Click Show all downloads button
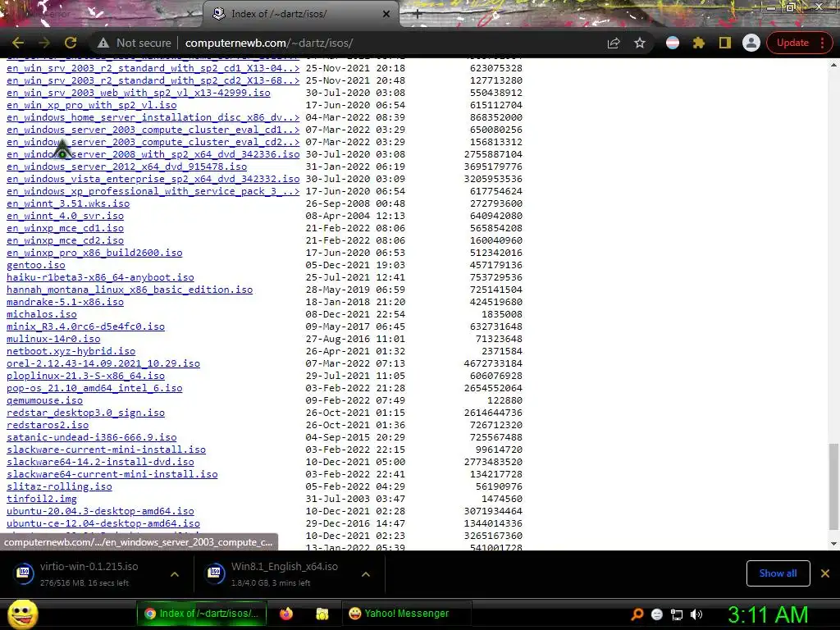Screen dimensions: 840x630 coord(778,573)
